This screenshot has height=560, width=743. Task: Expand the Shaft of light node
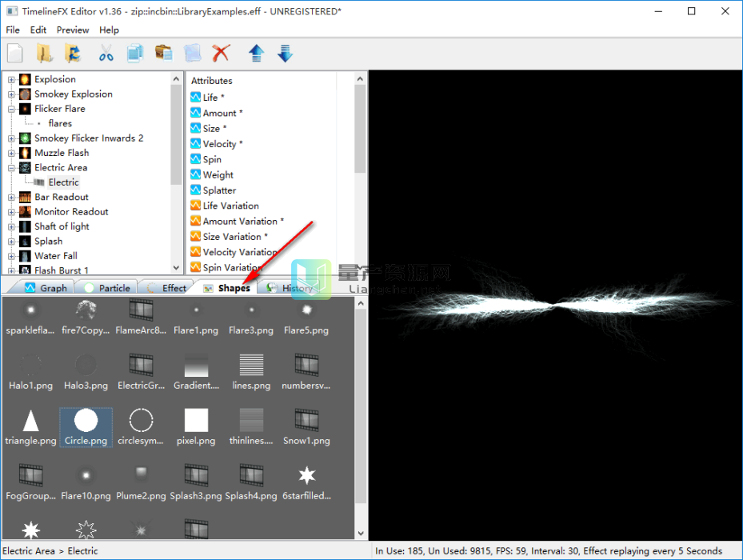pyautogui.click(x=11, y=226)
